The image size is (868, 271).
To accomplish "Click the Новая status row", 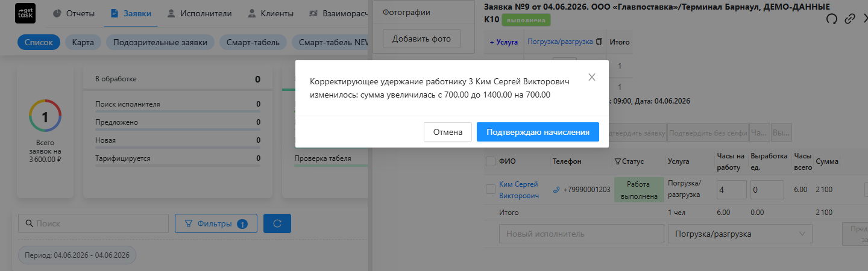I will (178, 140).
